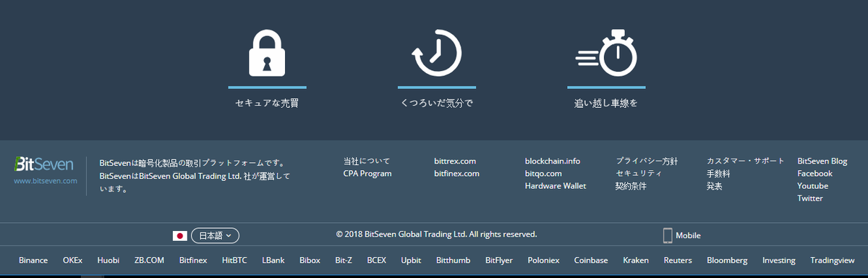Viewport: 868px width, 278px height.
Task: Open the CPA Program link
Action: [x=367, y=173]
